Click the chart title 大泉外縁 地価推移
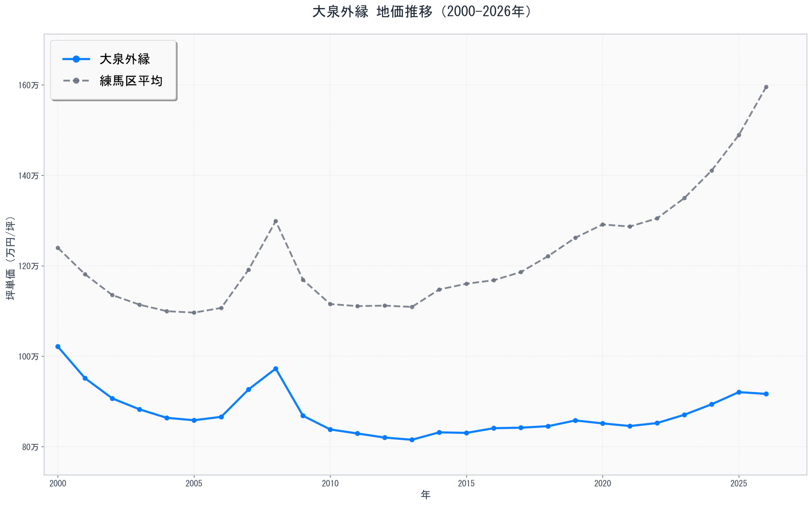 pyautogui.click(x=422, y=12)
